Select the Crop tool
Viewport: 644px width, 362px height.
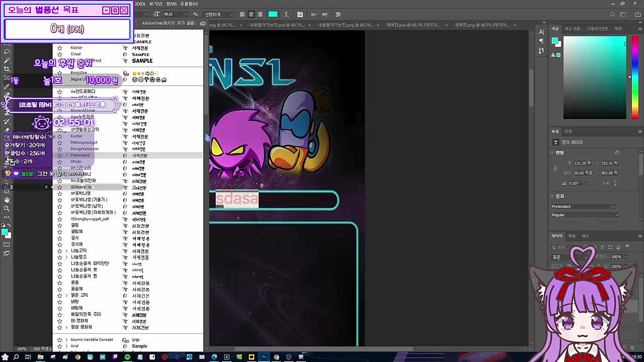7,69
